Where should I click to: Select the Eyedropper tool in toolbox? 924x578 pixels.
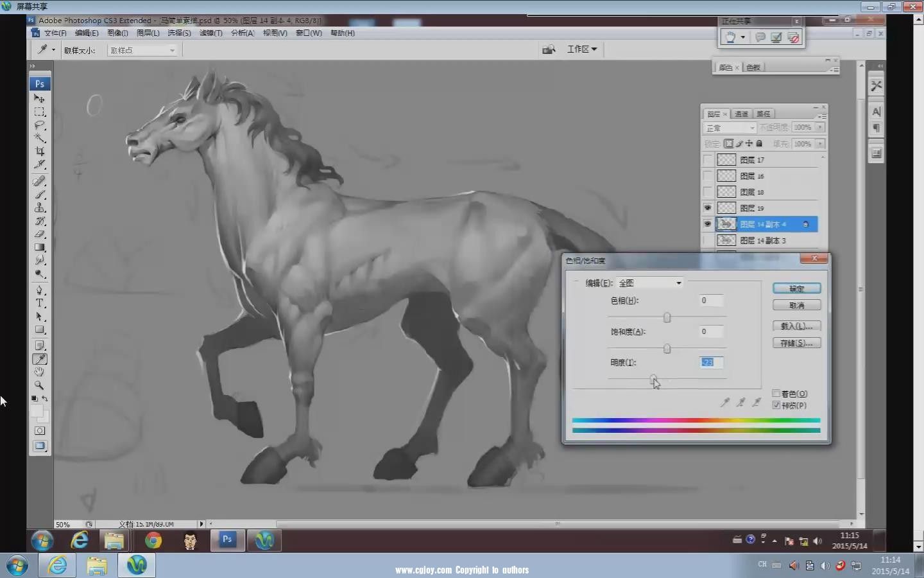click(x=39, y=359)
